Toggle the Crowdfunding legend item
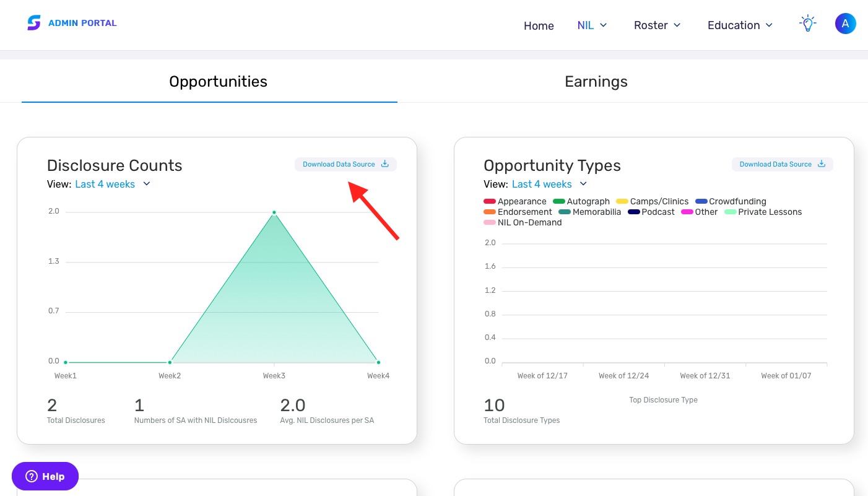Screen dimensions: 868x496 731,201
